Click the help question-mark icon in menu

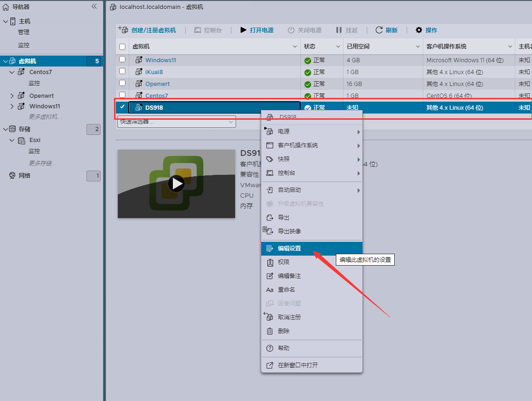[270, 348]
